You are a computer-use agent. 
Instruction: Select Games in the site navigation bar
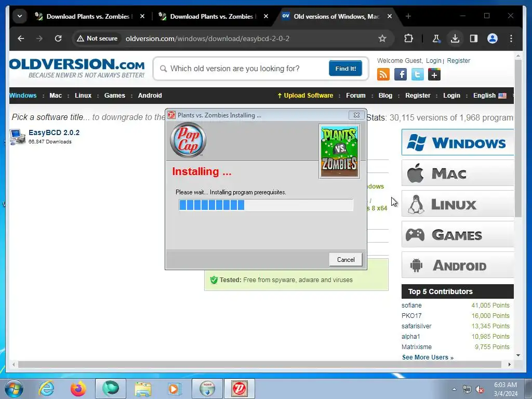click(x=115, y=96)
